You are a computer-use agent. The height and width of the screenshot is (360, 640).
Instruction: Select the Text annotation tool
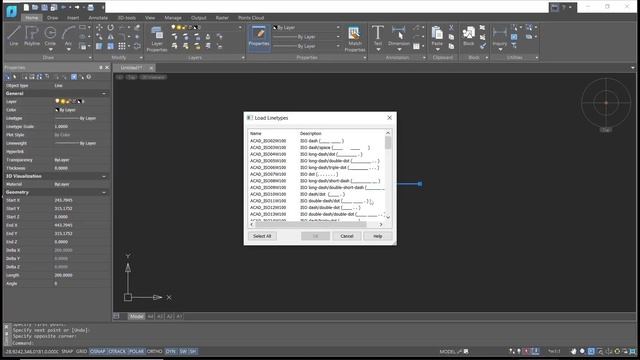[x=378, y=35]
